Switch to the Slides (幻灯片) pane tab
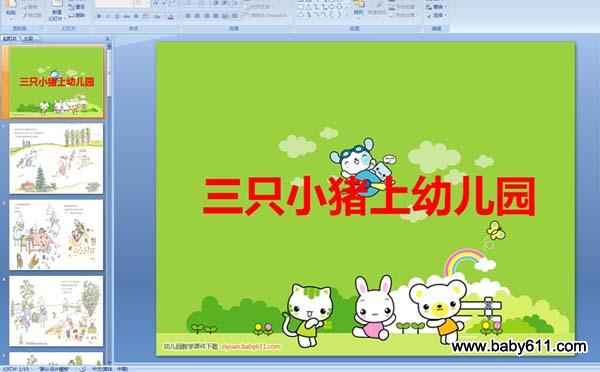600x372 pixels. point(10,38)
